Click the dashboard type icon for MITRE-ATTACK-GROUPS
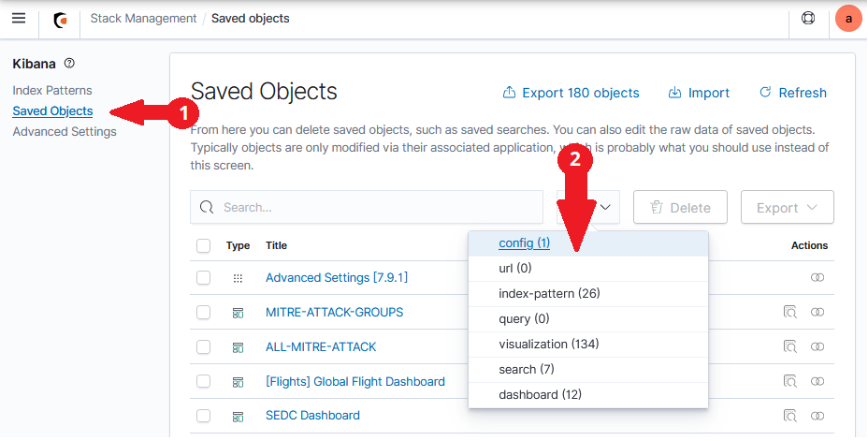This screenshot has width=868, height=441. tap(238, 313)
